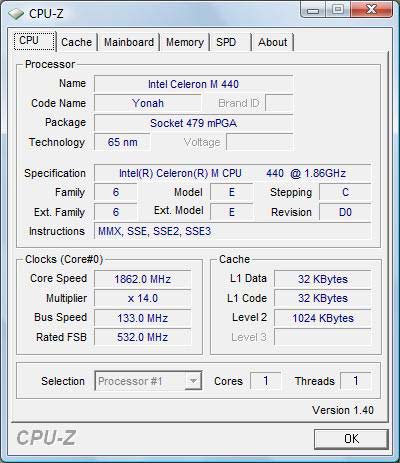400x463 pixels.
Task: Click the Instructions field with MMX, SSE
Action: pos(232,231)
